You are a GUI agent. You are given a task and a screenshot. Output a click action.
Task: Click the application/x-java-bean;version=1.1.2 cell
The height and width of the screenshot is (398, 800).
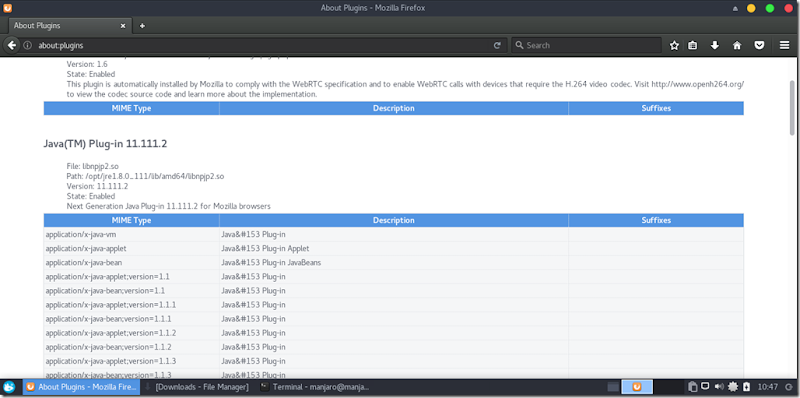point(132,346)
